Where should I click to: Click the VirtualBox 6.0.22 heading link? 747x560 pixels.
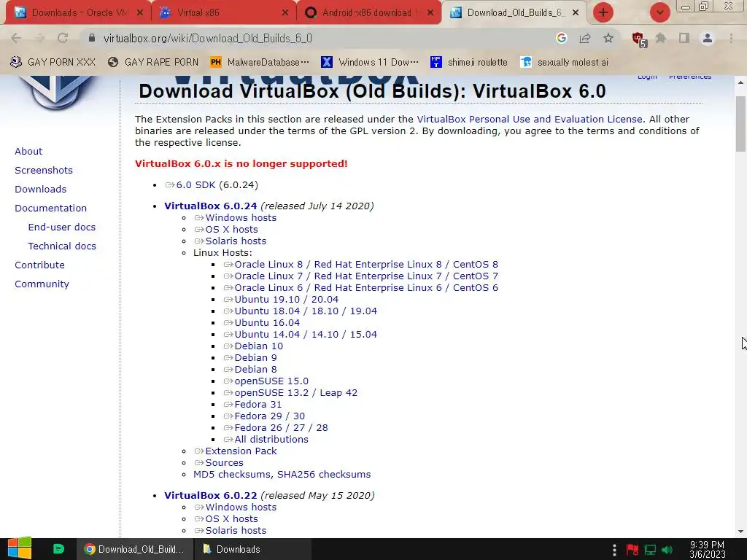coord(211,495)
